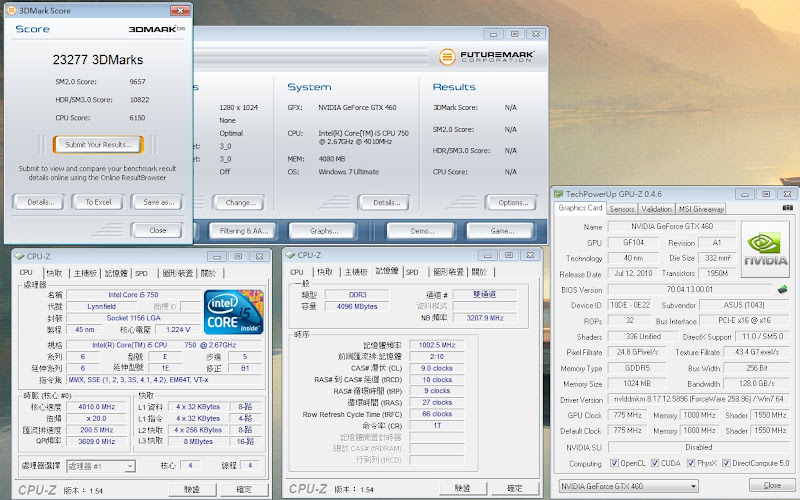
Task: Click the NVIDIA logo in GPU-Z
Action: (765, 249)
